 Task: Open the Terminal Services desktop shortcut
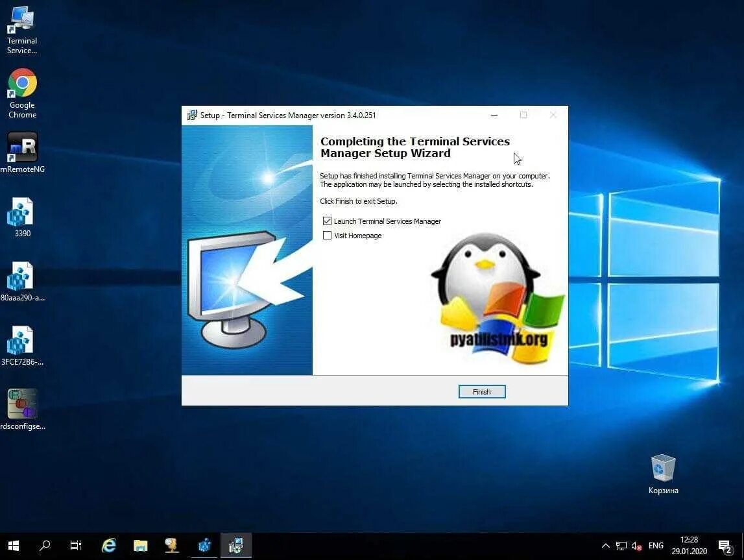click(22, 29)
